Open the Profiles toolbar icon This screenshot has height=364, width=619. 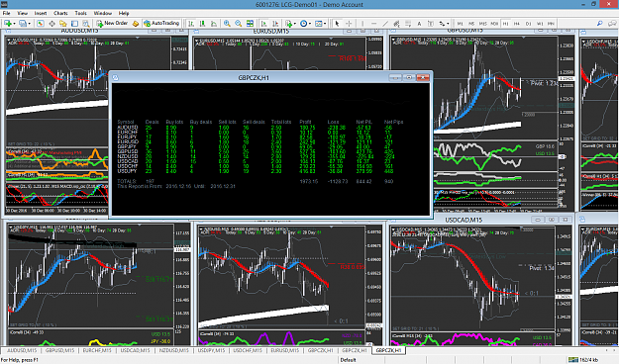[22, 24]
